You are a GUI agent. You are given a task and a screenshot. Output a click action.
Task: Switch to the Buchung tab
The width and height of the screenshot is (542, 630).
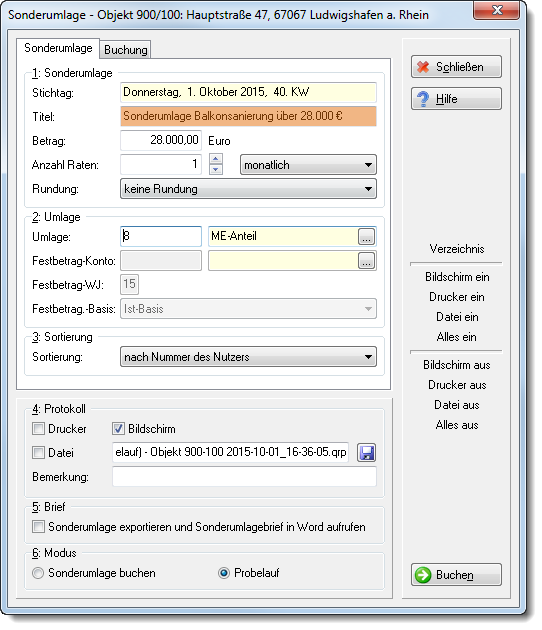125,50
